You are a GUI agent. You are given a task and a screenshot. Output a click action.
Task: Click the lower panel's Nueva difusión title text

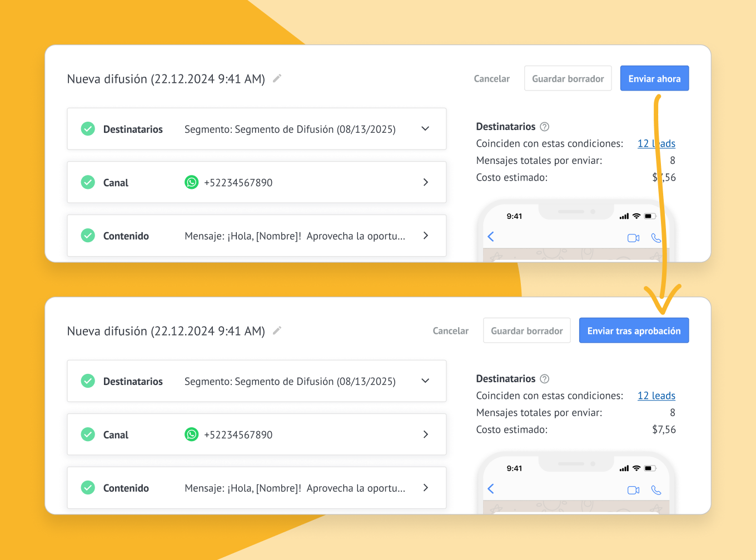point(166,331)
